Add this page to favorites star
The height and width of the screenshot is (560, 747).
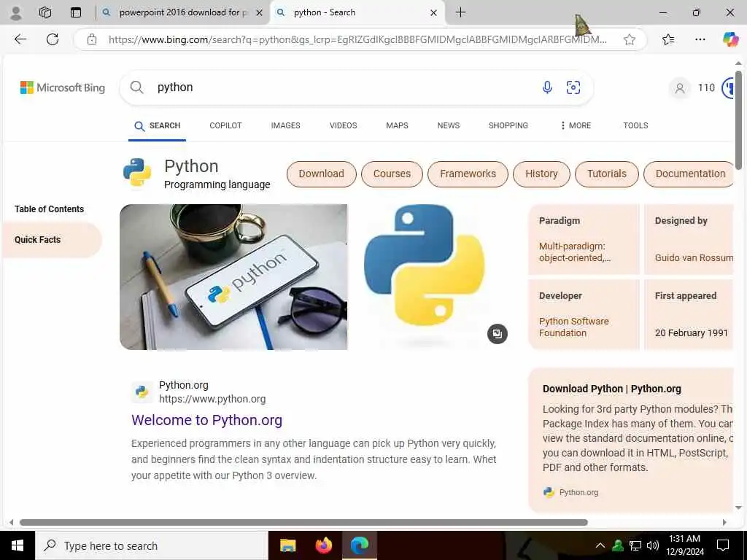630,39
